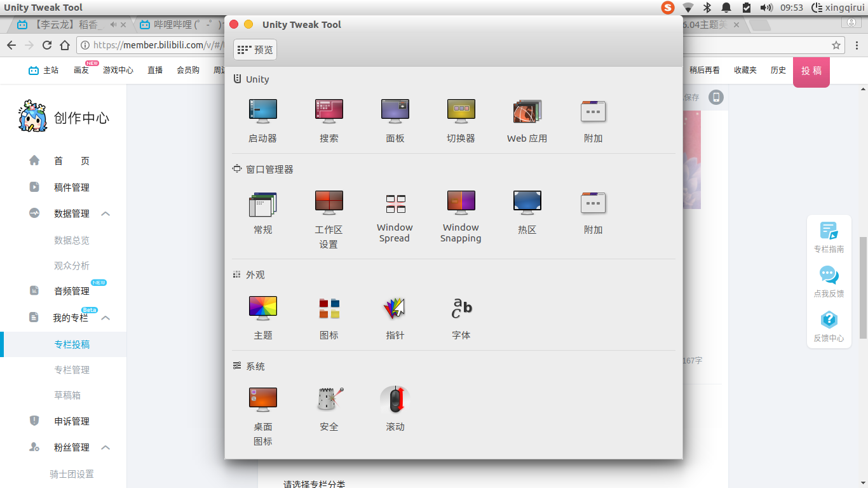
Task: Click the bilibili address bar URL
Action: click(x=159, y=45)
